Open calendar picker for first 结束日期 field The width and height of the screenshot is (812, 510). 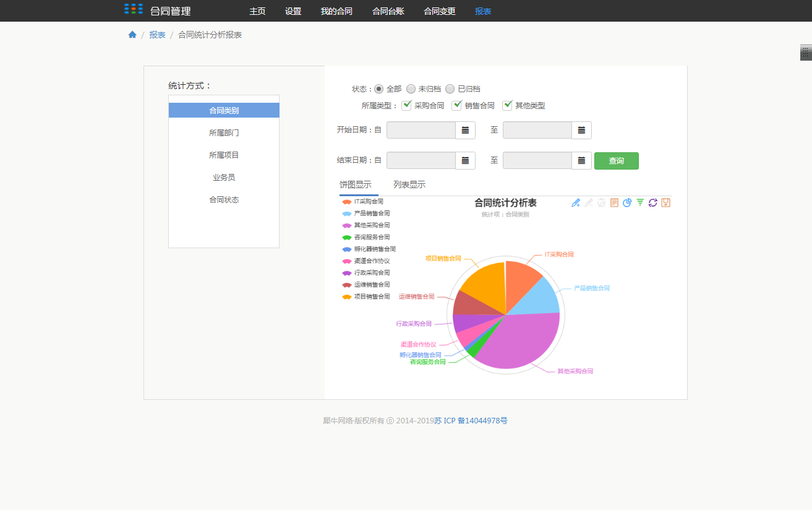pyautogui.click(x=465, y=160)
